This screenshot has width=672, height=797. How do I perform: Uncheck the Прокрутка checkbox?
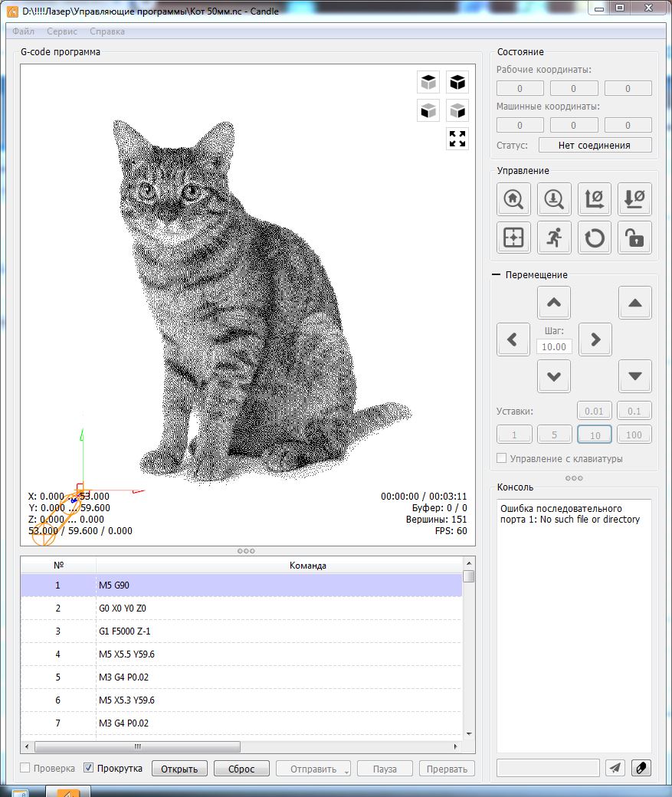88,768
